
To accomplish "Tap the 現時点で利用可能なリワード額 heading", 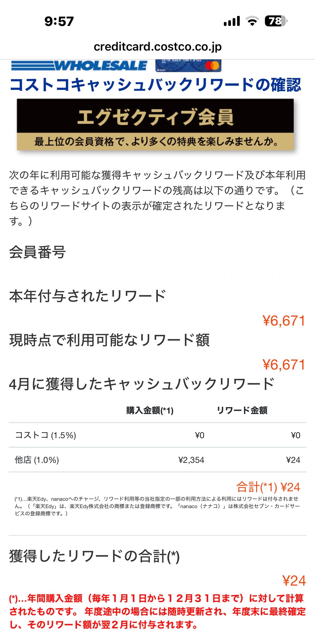I will pos(109,340).
